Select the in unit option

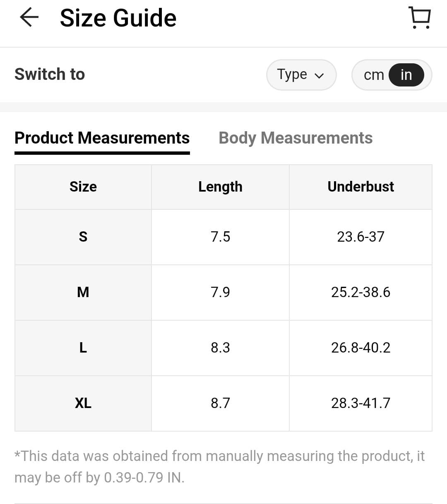[406, 75]
